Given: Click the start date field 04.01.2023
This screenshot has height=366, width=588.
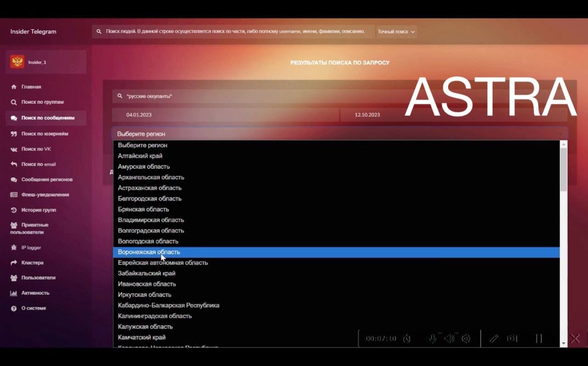Looking at the screenshot, I should click(x=226, y=115).
